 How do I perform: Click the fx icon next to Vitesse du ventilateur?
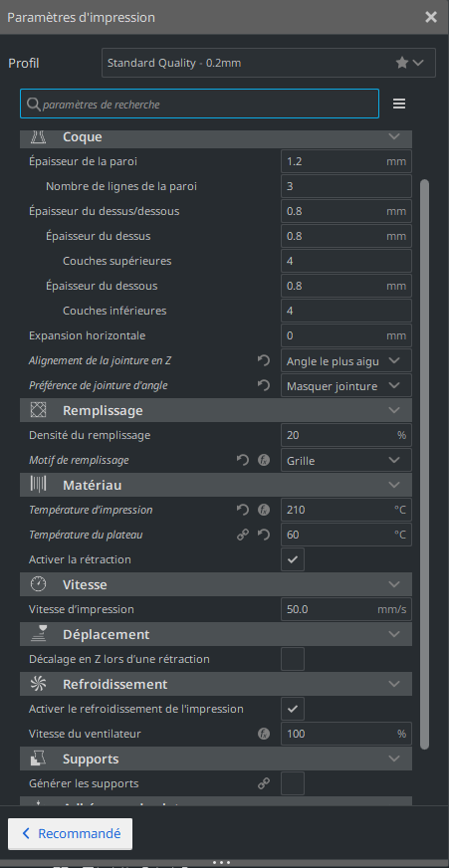point(264,734)
